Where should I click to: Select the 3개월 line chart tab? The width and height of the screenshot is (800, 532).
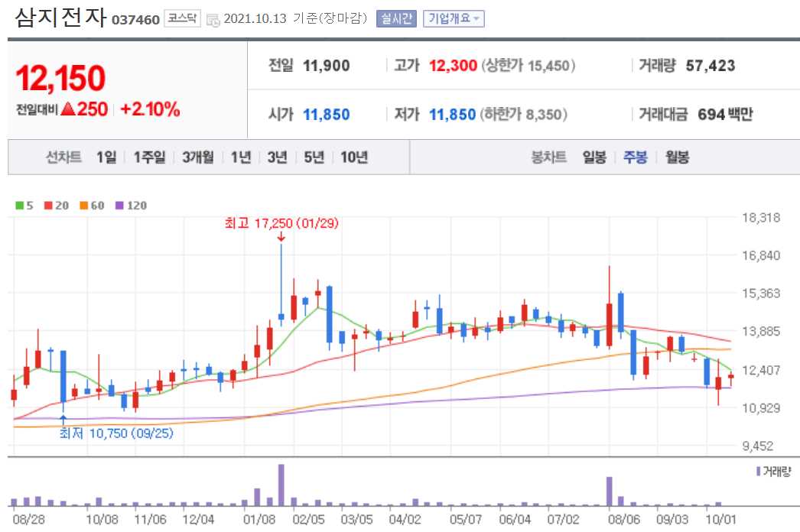tap(198, 157)
